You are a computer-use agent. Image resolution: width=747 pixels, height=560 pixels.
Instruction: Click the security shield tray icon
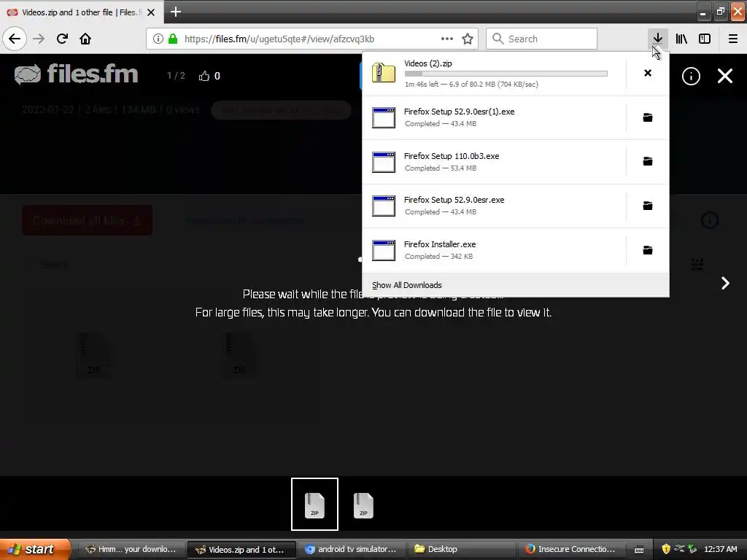click(x=666, y=549)
